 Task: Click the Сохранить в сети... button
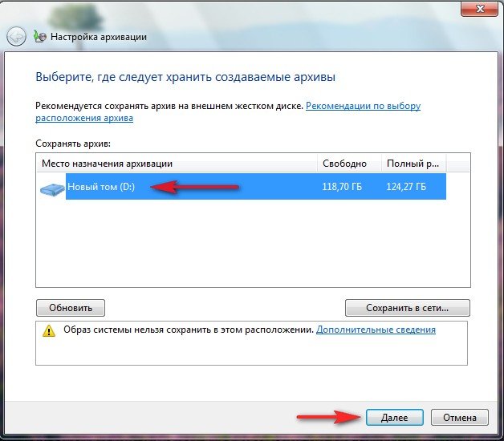click(x=407, y=308)
